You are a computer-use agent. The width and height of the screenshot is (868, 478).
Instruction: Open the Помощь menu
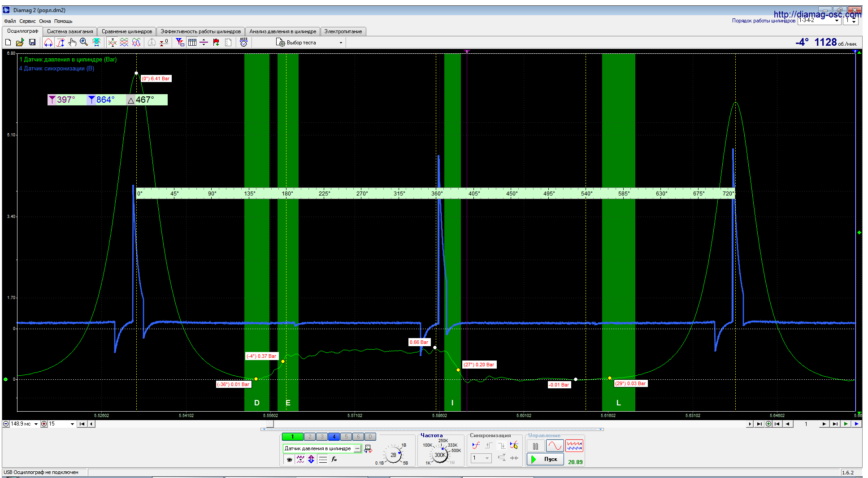pyautogui.click(x=63, y=21)
